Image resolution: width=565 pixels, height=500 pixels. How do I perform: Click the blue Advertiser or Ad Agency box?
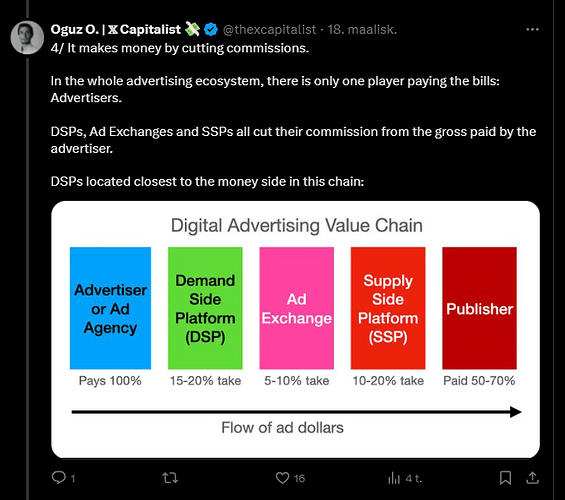110,308
